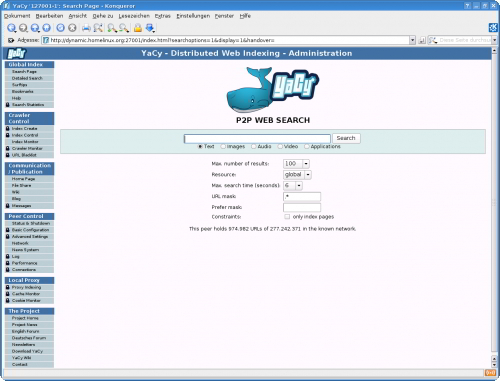
Task: Click the YaCy logo in header
Action: tap(16, 53)
